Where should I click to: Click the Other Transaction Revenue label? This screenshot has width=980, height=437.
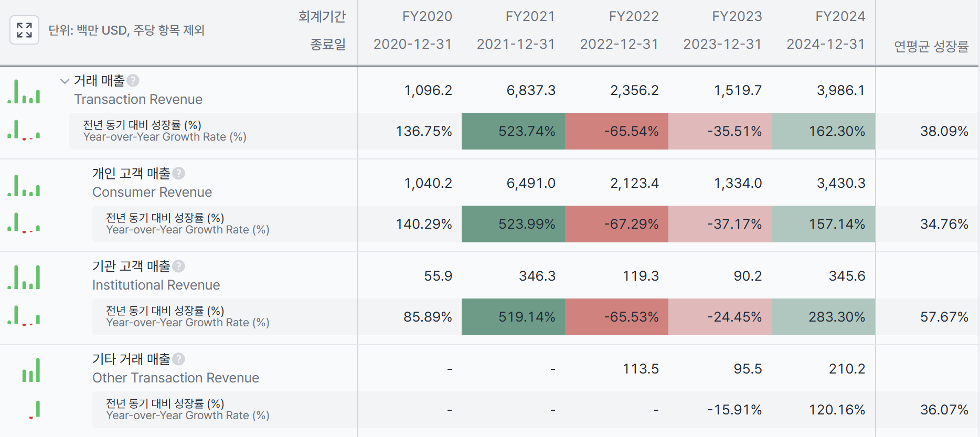(x=176, y=378)
